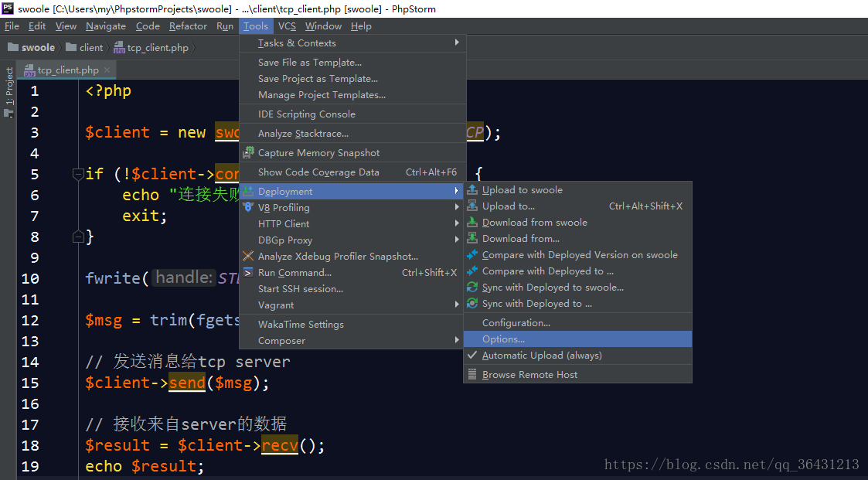Collapse the if block at line 5
The width and height of the screenshot is (868, 480).
click(x=78, y=175)
